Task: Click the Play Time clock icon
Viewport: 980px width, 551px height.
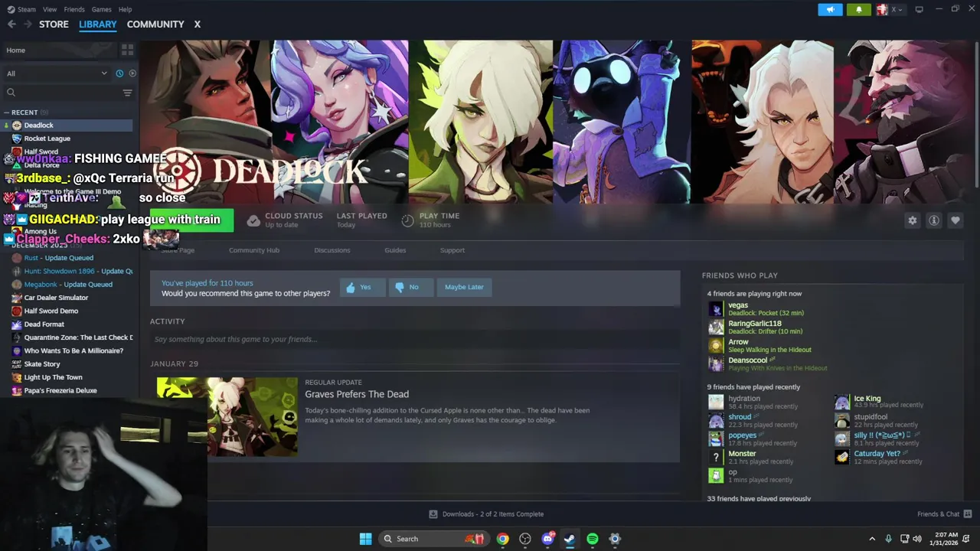Action: coord(407,220)
